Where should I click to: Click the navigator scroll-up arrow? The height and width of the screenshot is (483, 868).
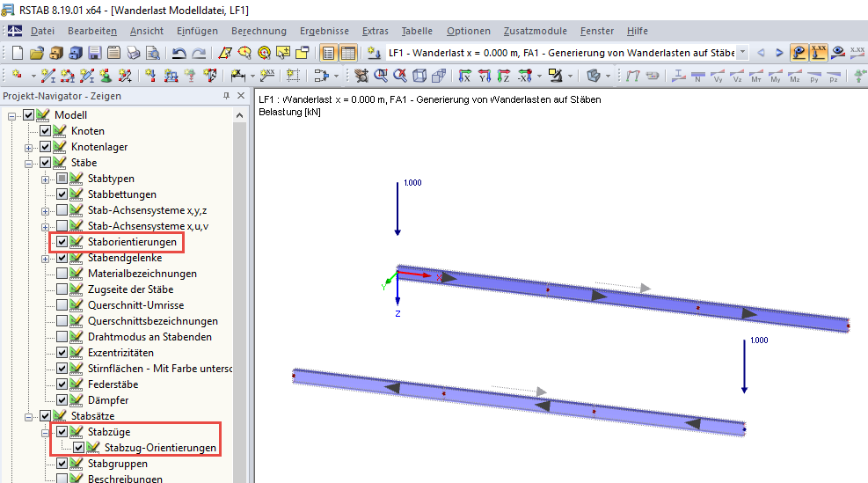(240, 115)
